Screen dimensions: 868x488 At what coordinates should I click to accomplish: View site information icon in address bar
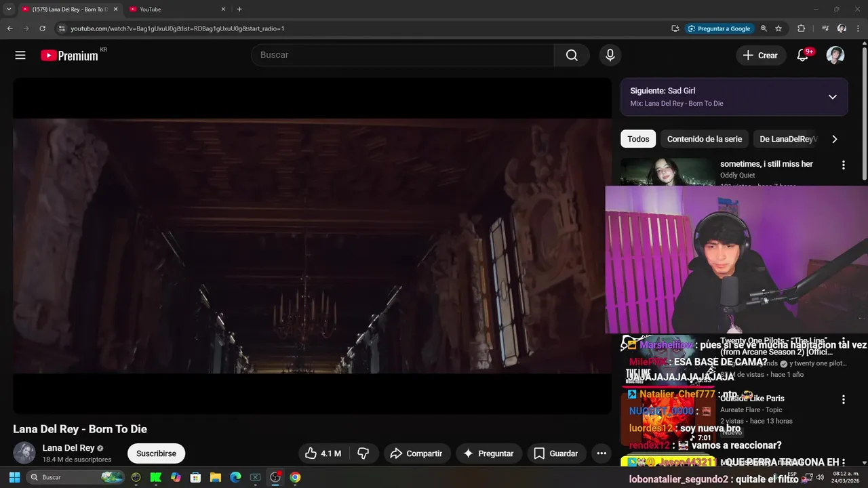click(x=62, y=28)
